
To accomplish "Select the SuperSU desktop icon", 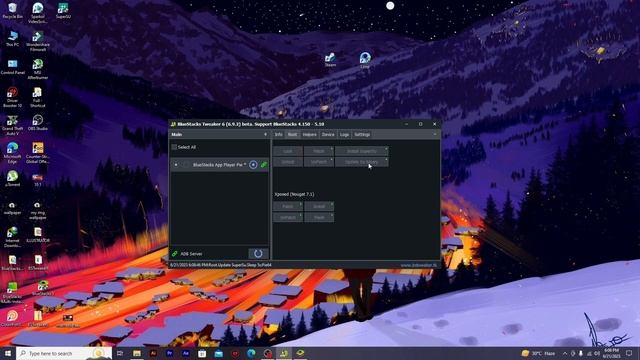I will pyautogui.click(x=63, y=11).
